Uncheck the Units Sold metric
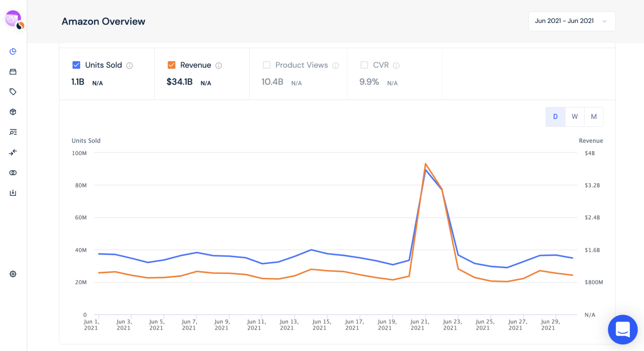 pos(76,65)
